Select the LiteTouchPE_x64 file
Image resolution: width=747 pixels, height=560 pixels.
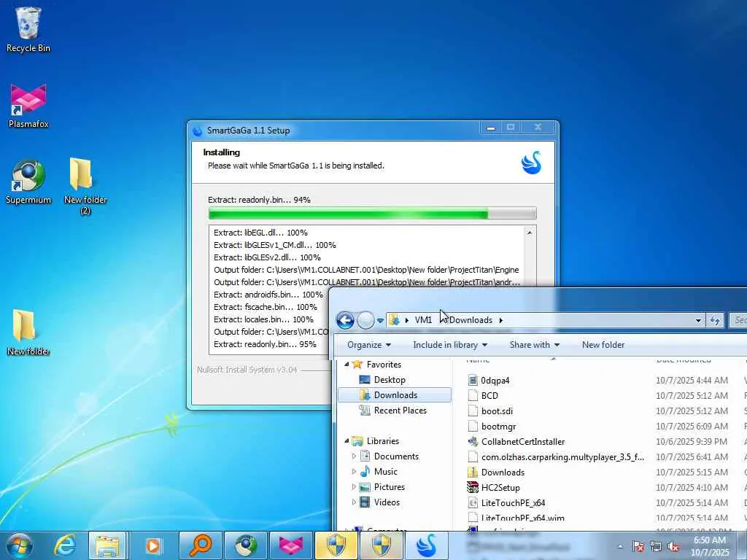tap(513, 502)
